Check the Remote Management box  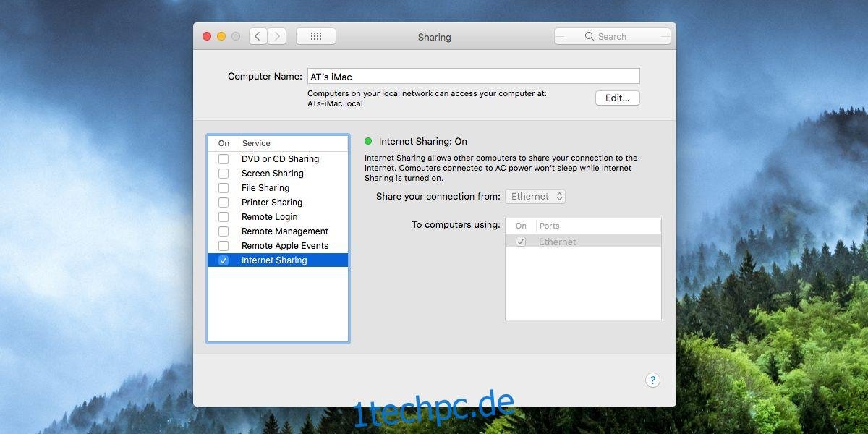coord(224,231)
